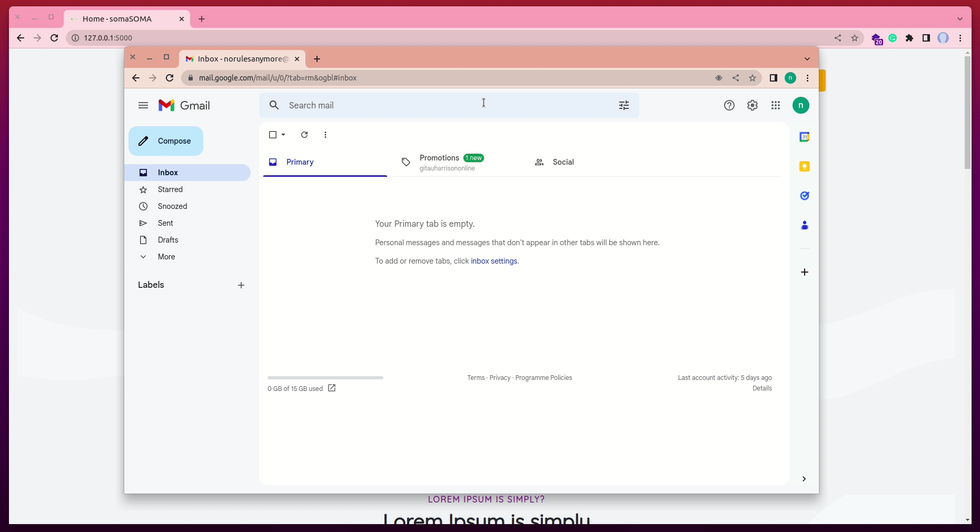980x532 pixels.
Task: Click the Gmail Support help icon
Action: click(729, 105)
